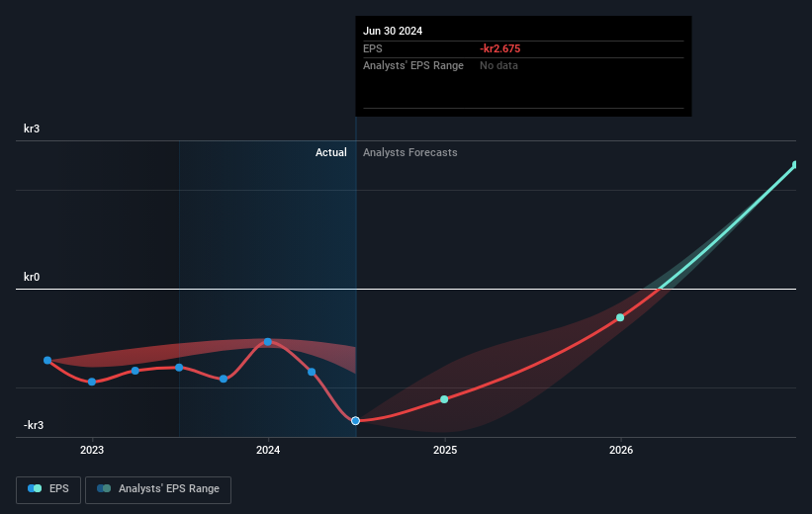Screen dimensions: 812x514
Task: Click the -kr3 y-axis label
Action: pyautogui.click(x=34, y=425)
